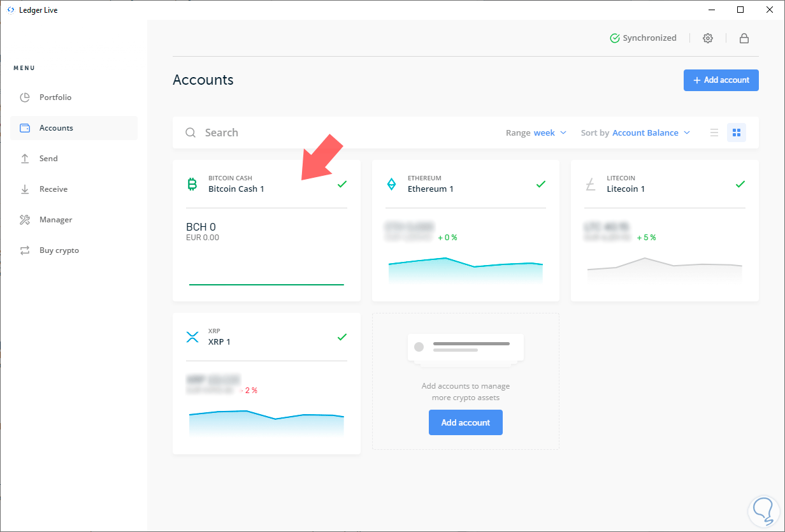Open the Range week dropdown
Image resolution: width=785 pixels, height=532 pixels.
pyautogui.click(x=549, y=133)
